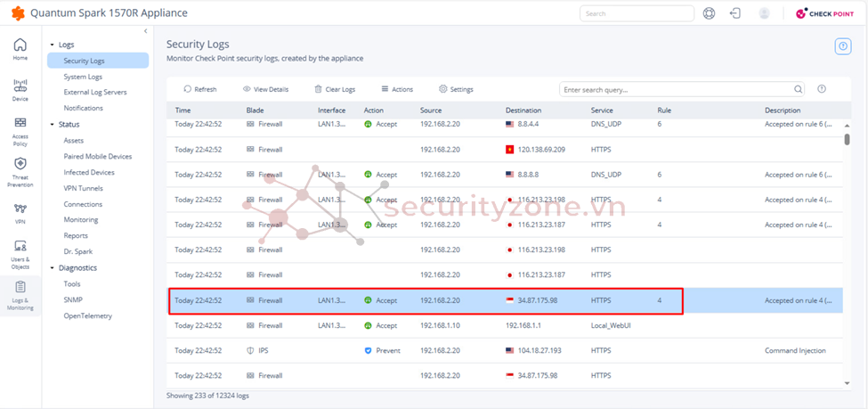Viewport: 868px width, 409px height.
Task: Open the Threat Prevention shield icon
Action: (20, 164)
